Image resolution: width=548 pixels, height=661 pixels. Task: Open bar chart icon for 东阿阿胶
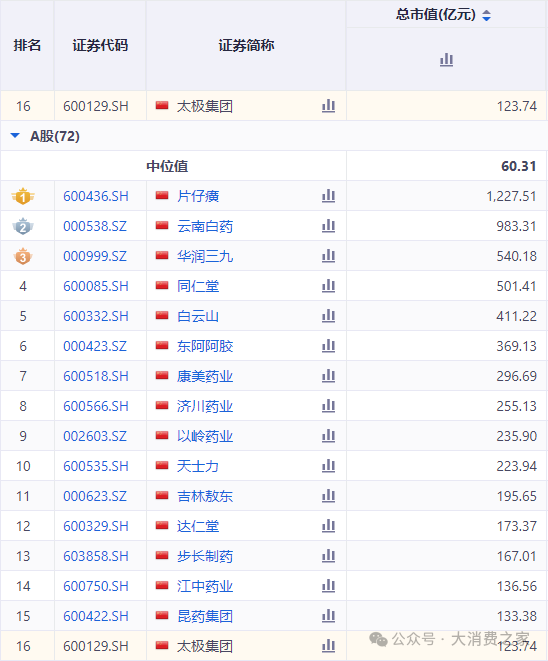pyautogui.click(x=328, y=346)
